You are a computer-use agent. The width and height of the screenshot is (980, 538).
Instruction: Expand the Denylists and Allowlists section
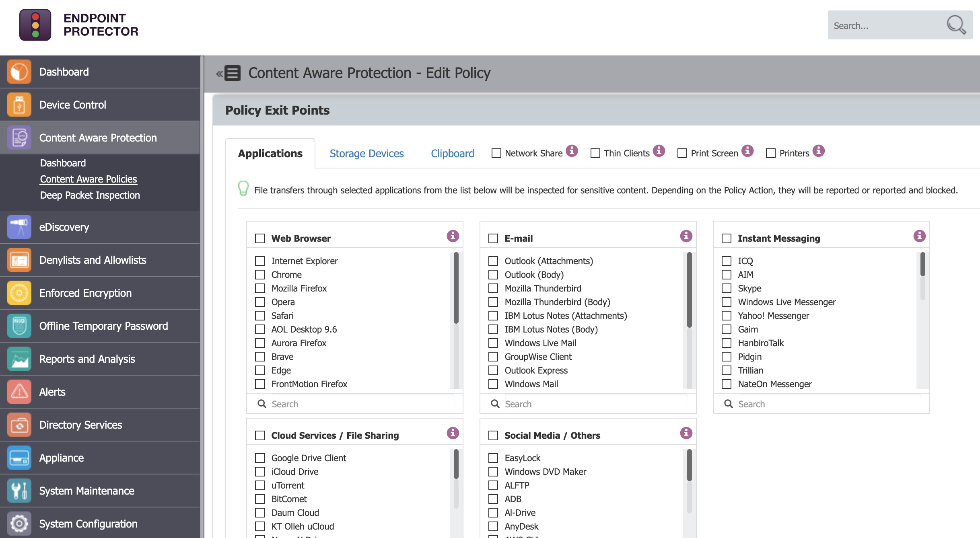tap(93, 260)
